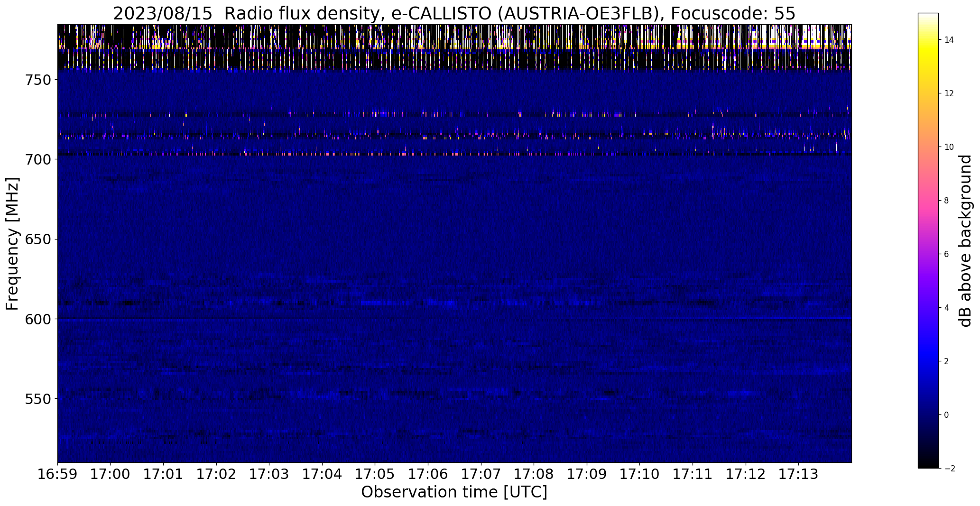Click the colorbar tick value 6
The height and width of the screenshot is (506, 980).
[x=947, y=254]
